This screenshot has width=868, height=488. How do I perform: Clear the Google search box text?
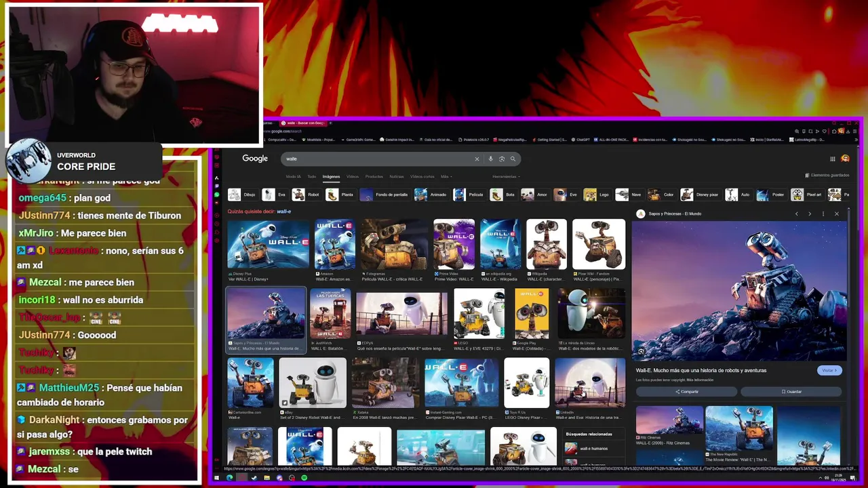coord(477,159)
